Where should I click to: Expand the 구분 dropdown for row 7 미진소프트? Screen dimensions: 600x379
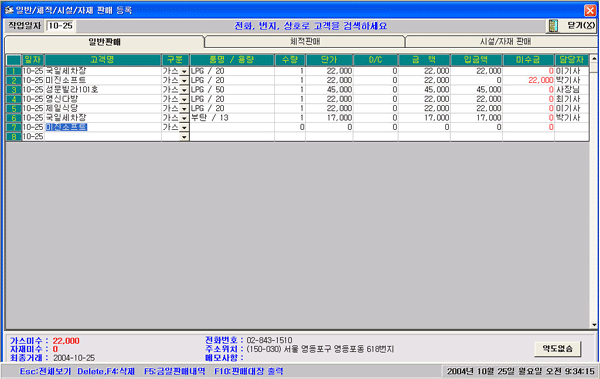point(184,127)
